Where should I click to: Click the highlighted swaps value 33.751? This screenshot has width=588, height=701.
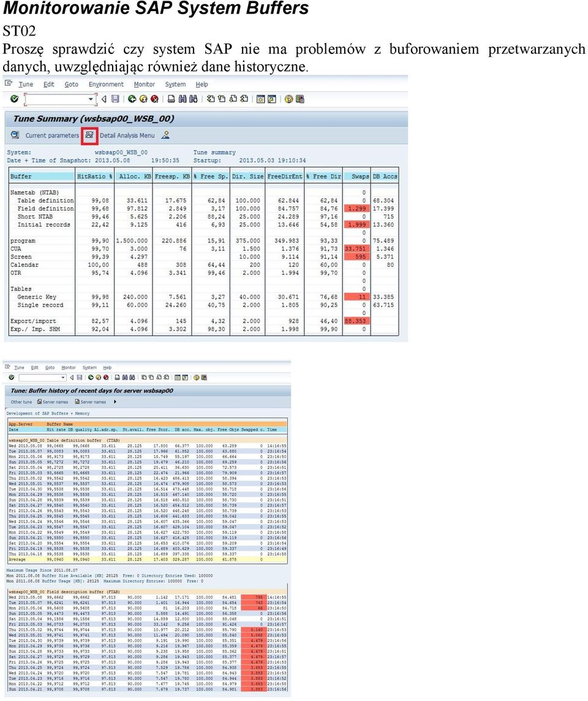356,249
